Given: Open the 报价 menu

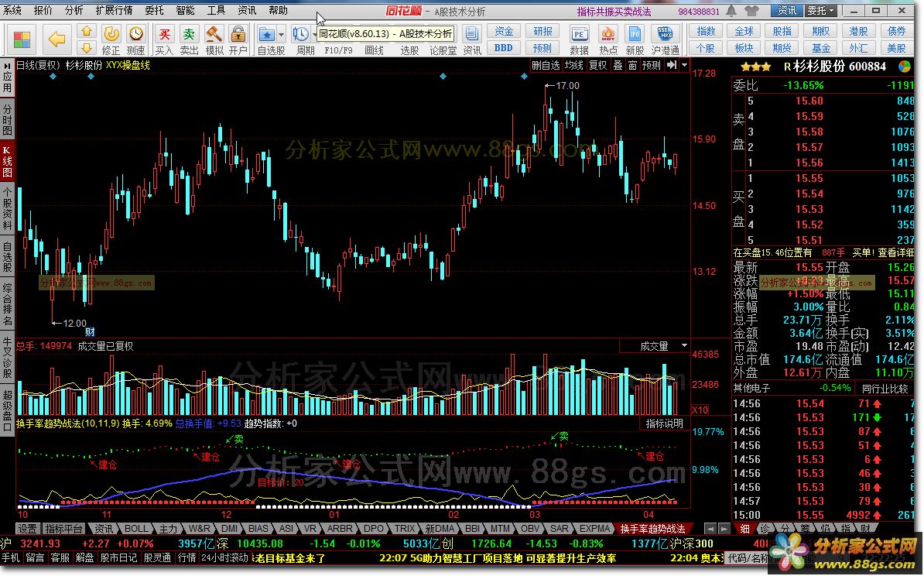Looking at the screenshot, I should [x=43, y=11].
